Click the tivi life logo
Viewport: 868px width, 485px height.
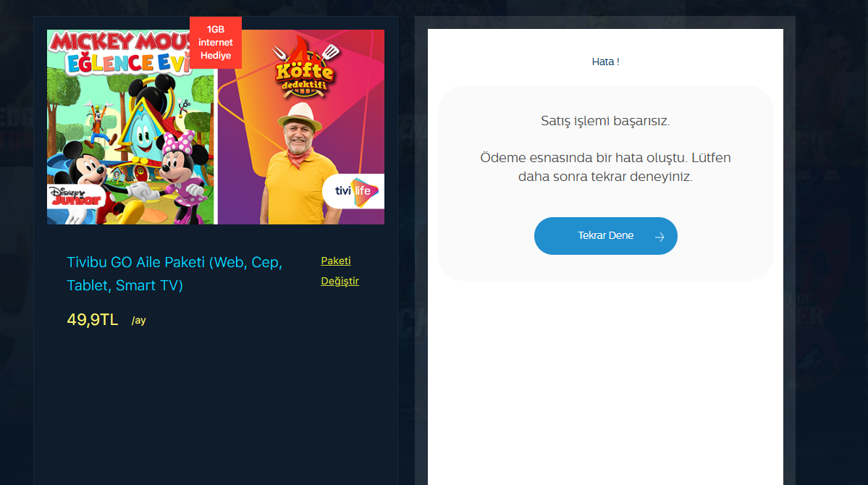355,191
